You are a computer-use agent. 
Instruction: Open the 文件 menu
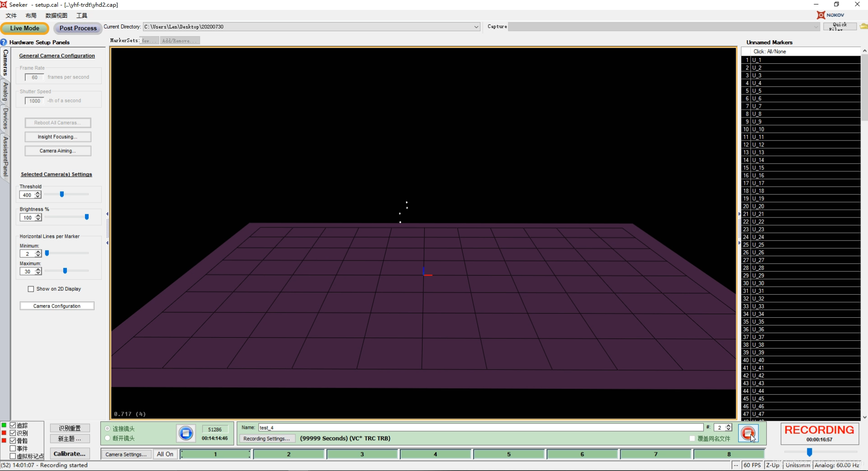click(11, 15)
